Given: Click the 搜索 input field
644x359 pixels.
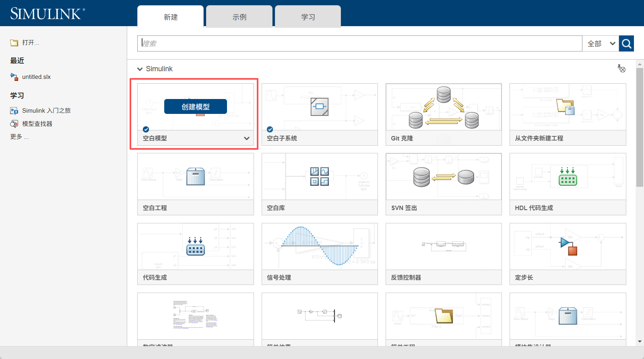Looking at the screenshot, I should click(360, 43).
